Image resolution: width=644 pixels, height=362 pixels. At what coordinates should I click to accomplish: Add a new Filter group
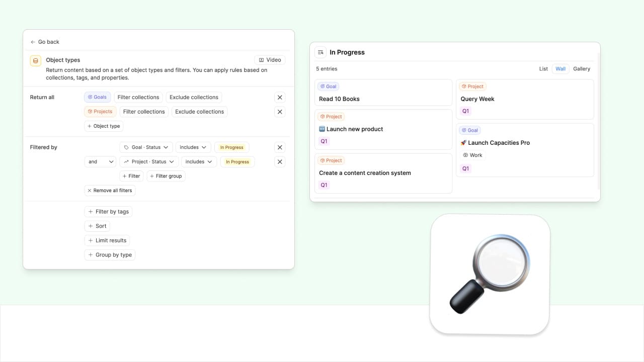click(x=166, y=176)
